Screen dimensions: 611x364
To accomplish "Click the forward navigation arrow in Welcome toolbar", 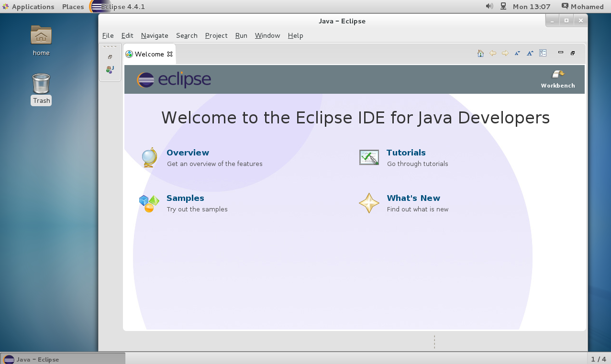I will coord(505,53).
